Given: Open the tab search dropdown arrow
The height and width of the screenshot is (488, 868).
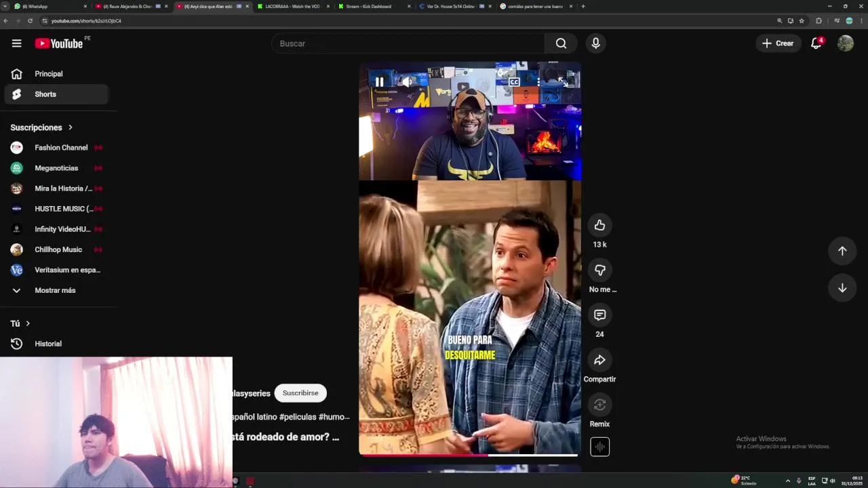Looking at the screenshot, I should coord(5,6).
